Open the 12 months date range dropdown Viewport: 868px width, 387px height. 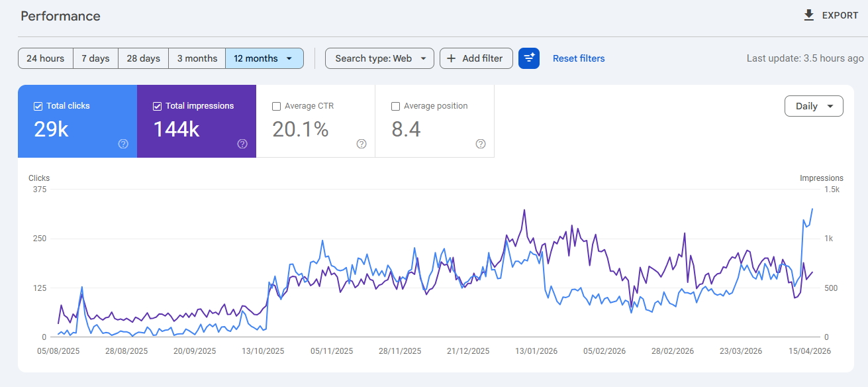click(x=264, y=58)
